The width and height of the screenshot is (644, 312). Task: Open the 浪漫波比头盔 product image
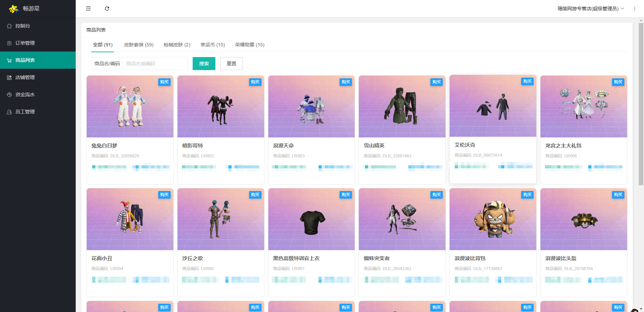(584, 219)
